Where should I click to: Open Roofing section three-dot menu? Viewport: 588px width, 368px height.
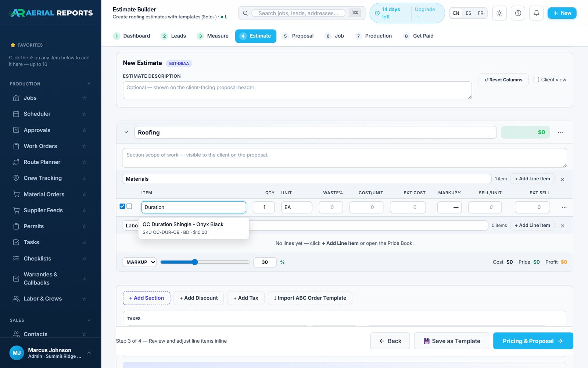tap(560, 132)
